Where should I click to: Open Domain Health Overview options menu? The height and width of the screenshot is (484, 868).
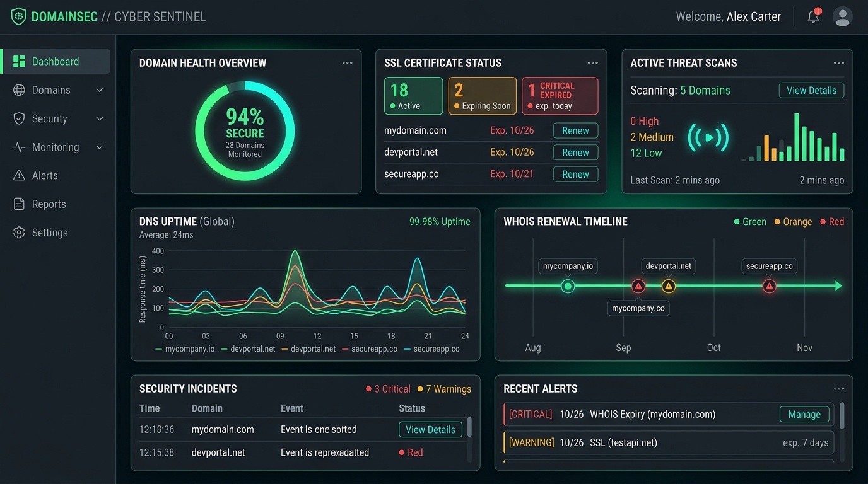[x=348, y=62]
